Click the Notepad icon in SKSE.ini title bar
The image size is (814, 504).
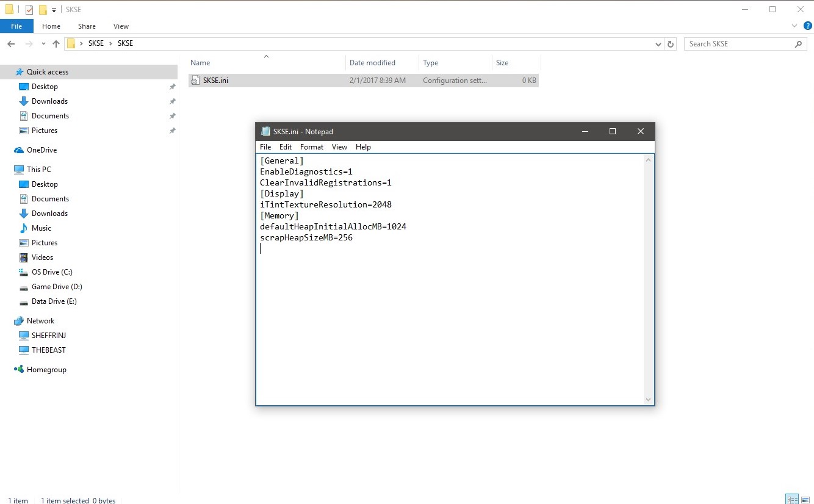(265, 131)
